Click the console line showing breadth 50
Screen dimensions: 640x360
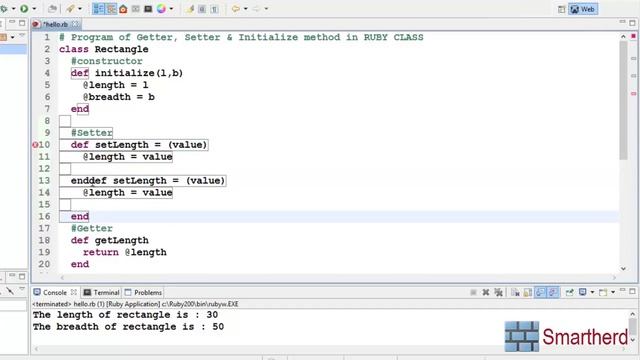point(128,327)
